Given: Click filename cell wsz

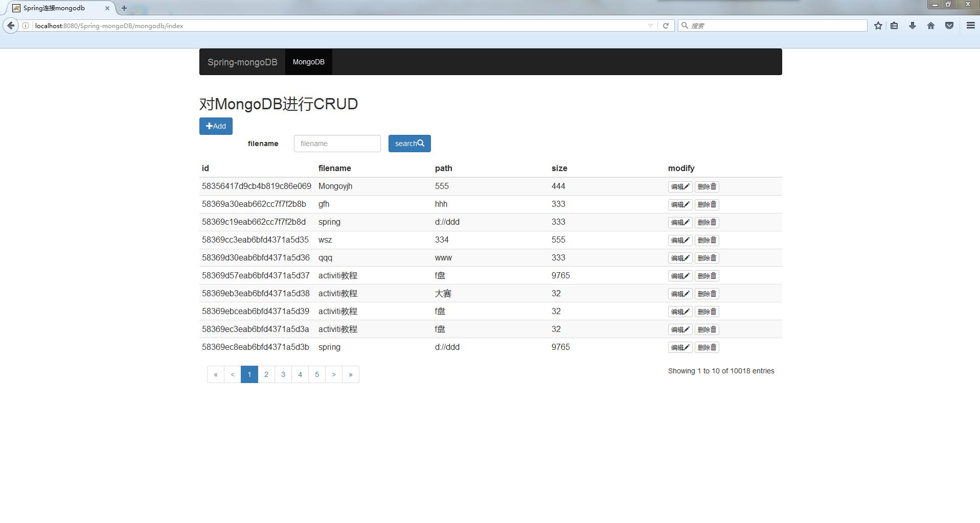Looking at the screenshot, I should point(325,240).
